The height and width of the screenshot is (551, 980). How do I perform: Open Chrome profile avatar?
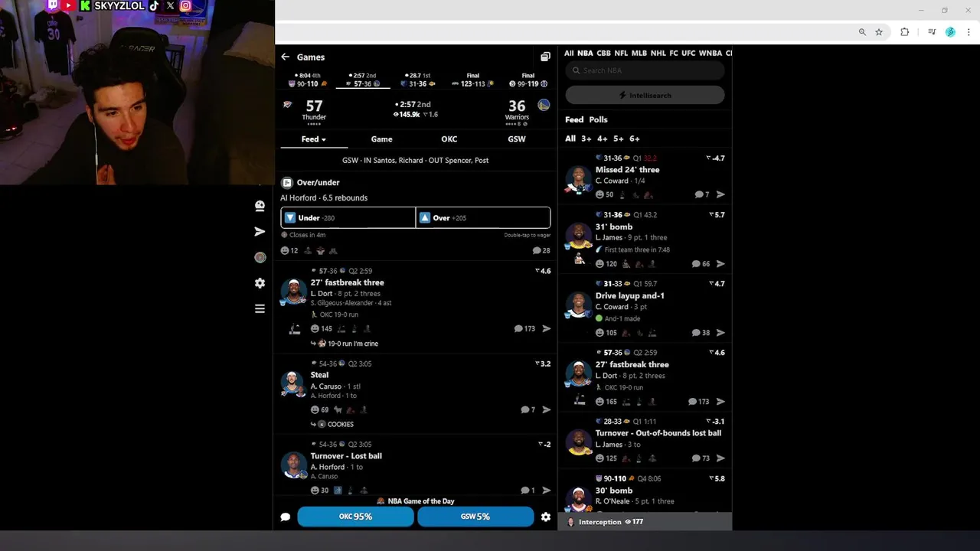click(950, 32)
